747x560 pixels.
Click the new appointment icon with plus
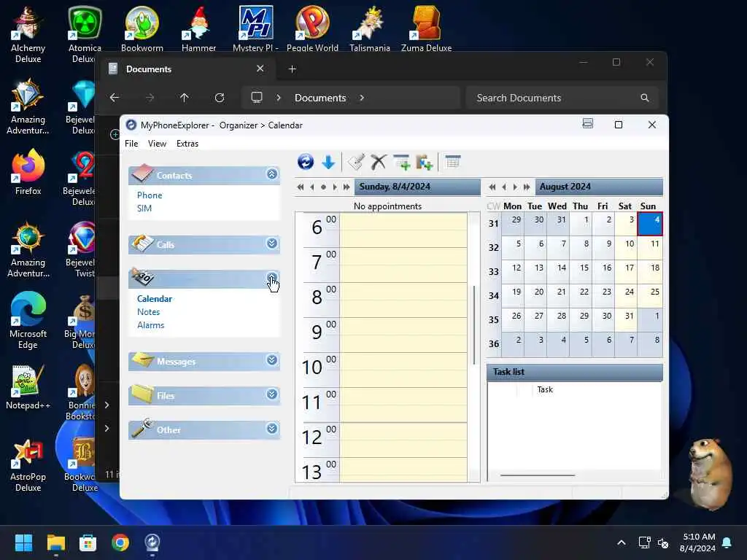(x=402, y=162)
